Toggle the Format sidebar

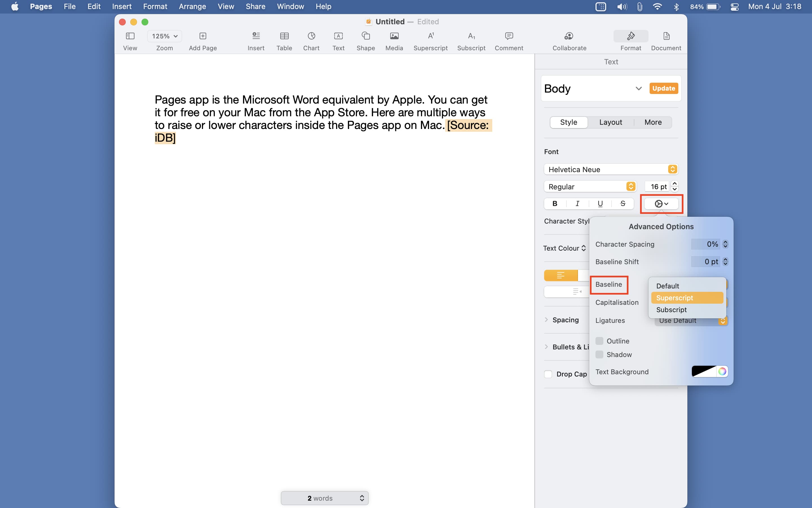tap(631, 36)
